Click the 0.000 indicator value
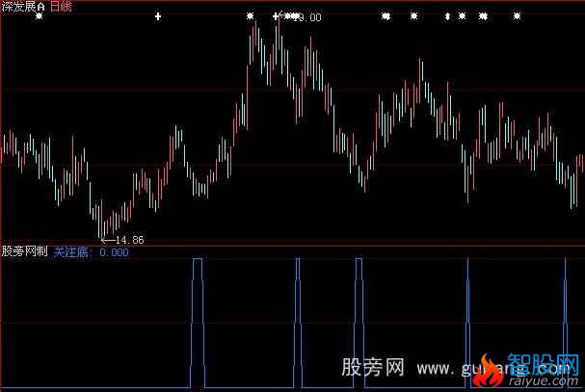The image size is (585, 392). click(x=115, y=252)
